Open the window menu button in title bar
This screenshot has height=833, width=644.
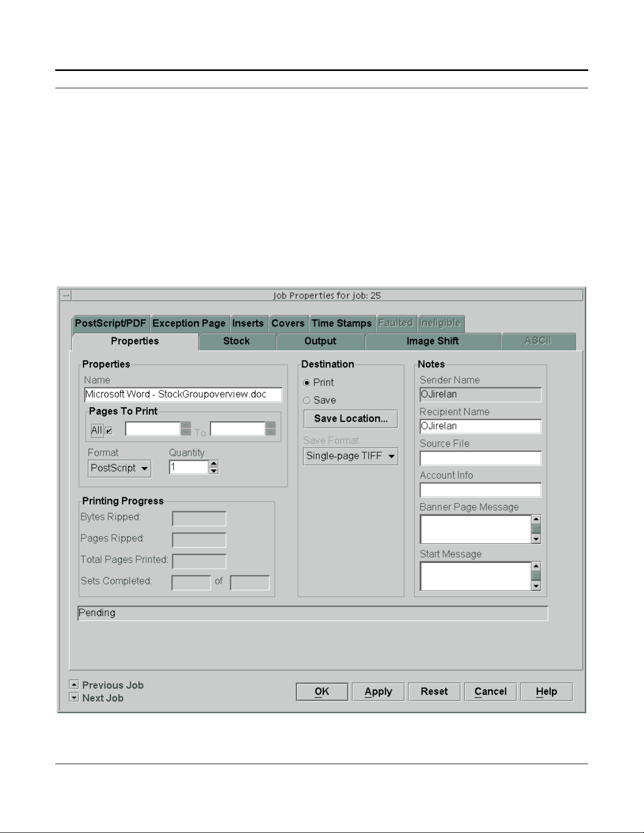[x=65, y=295]
